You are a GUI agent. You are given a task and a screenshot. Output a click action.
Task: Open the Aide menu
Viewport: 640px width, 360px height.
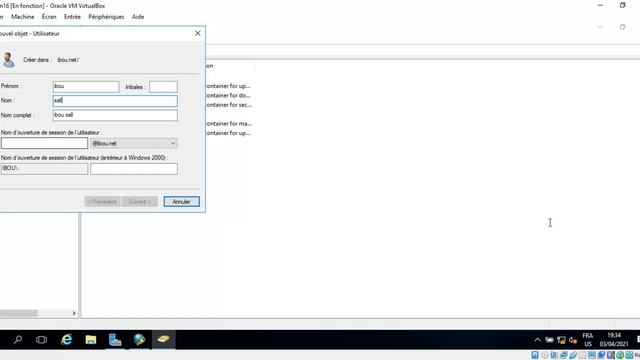138,17
